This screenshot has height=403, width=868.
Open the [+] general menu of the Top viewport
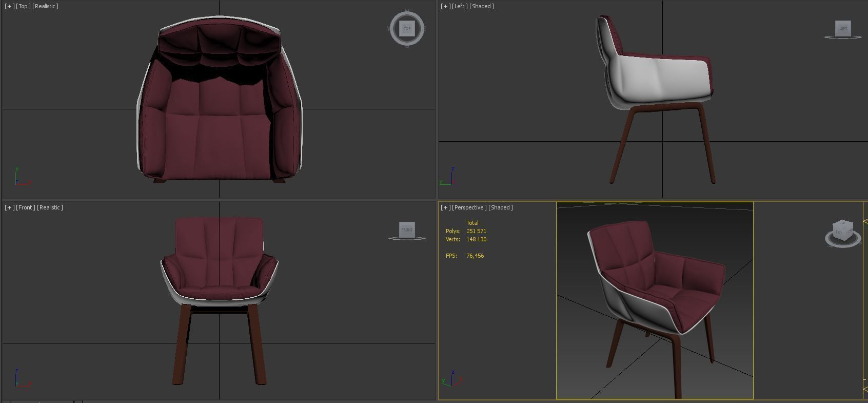(x=9, y=6)
